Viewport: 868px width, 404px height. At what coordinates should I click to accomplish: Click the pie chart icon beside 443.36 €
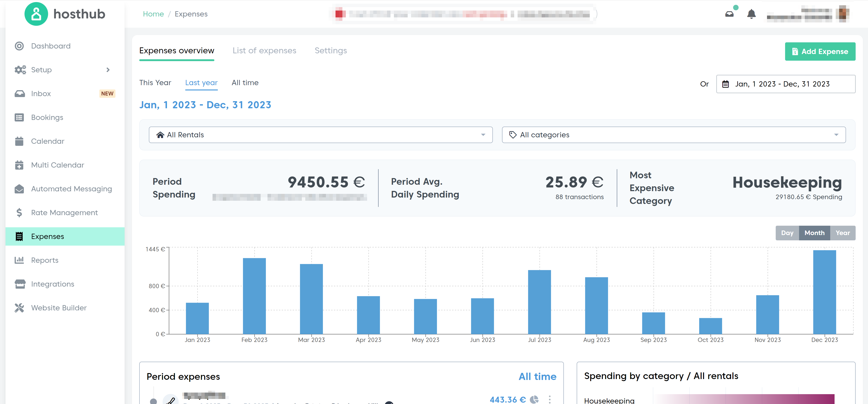534,399
